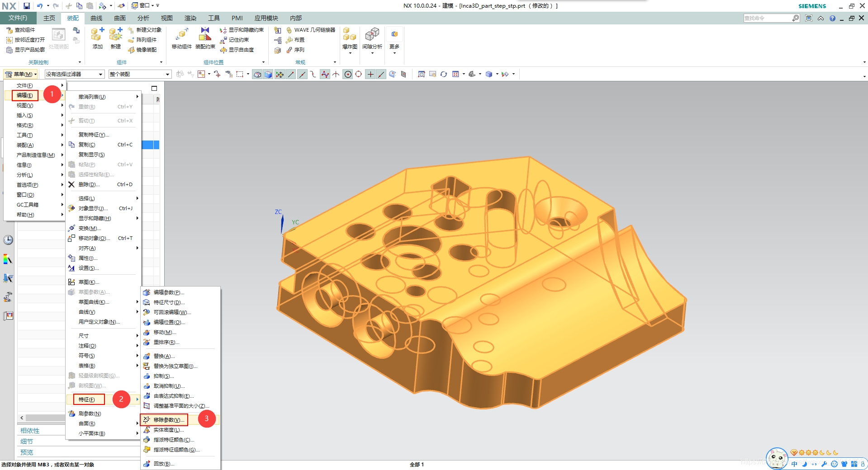This screenshot has height=470, width=868.
Task: Click the History clock icon in resource bar
Action: (8, 240)
